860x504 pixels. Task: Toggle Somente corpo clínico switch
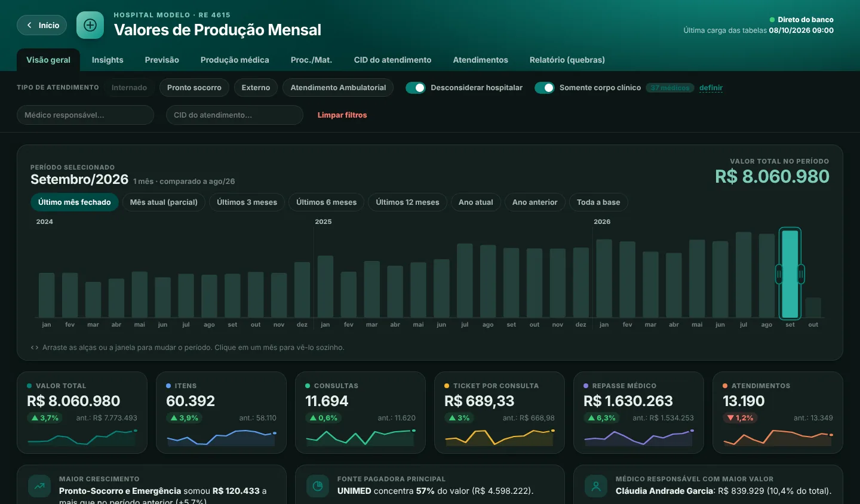pos(545,88)
